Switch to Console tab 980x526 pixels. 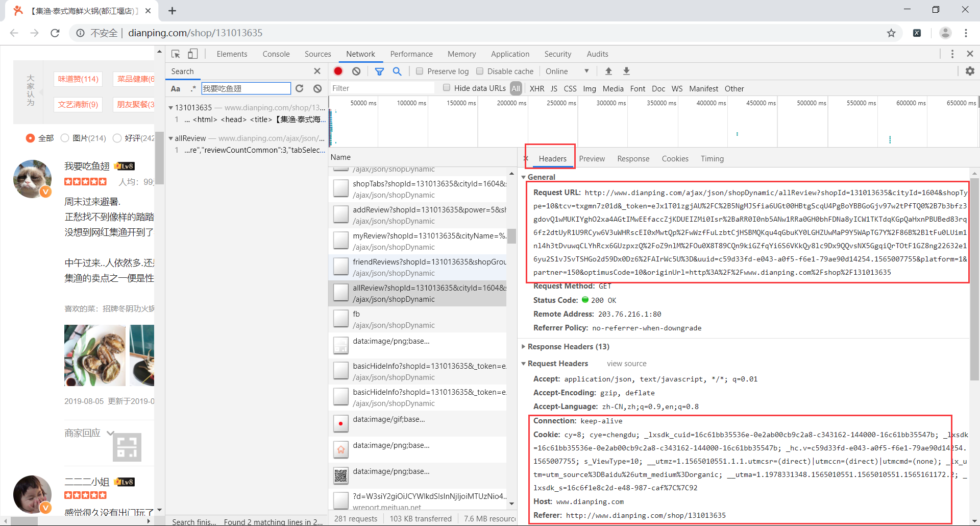[276, 54]
